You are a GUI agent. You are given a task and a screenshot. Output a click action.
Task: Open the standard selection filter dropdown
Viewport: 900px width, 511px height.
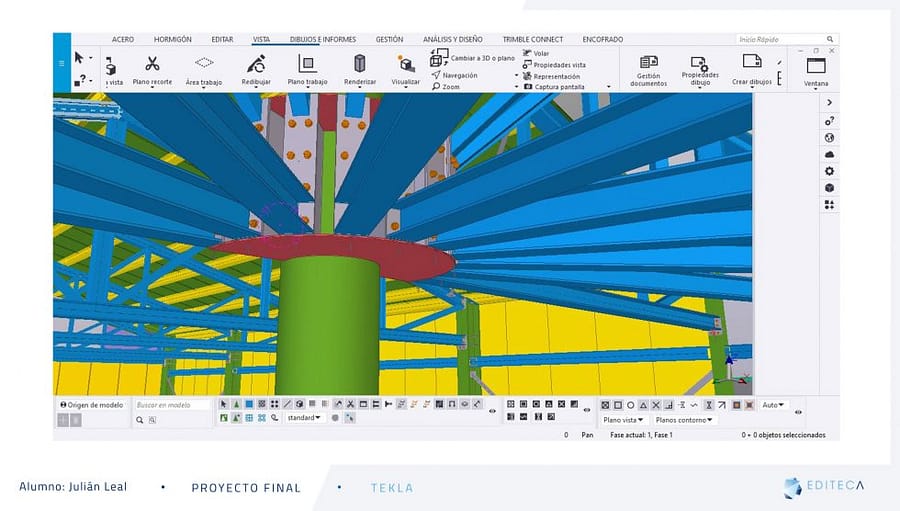(x=304, y=418)
